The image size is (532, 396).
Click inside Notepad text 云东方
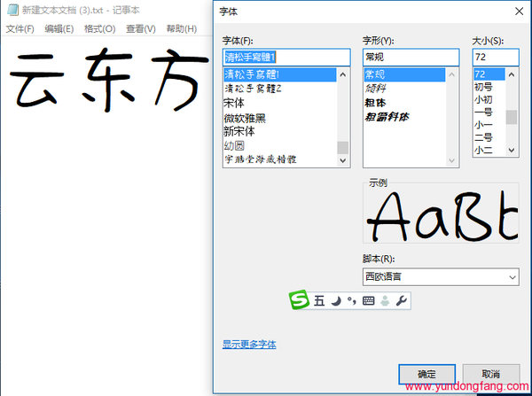click(109, 80)
